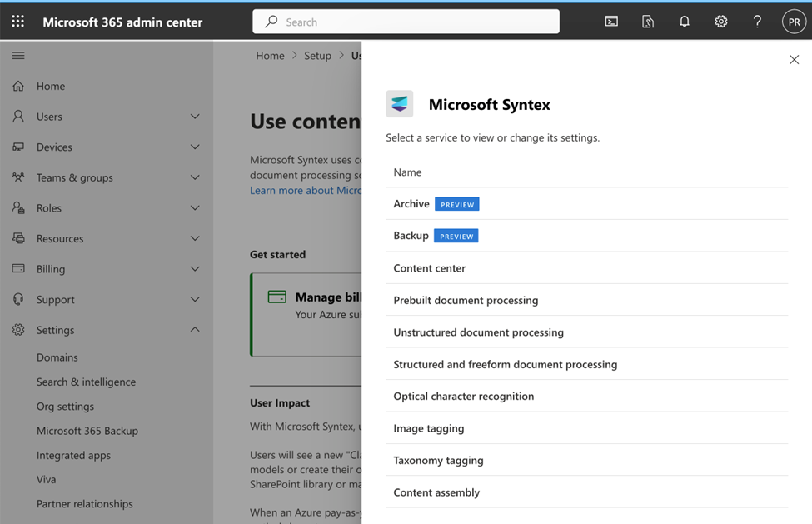
Task: Select the Backup service
Action: point(587,236)
